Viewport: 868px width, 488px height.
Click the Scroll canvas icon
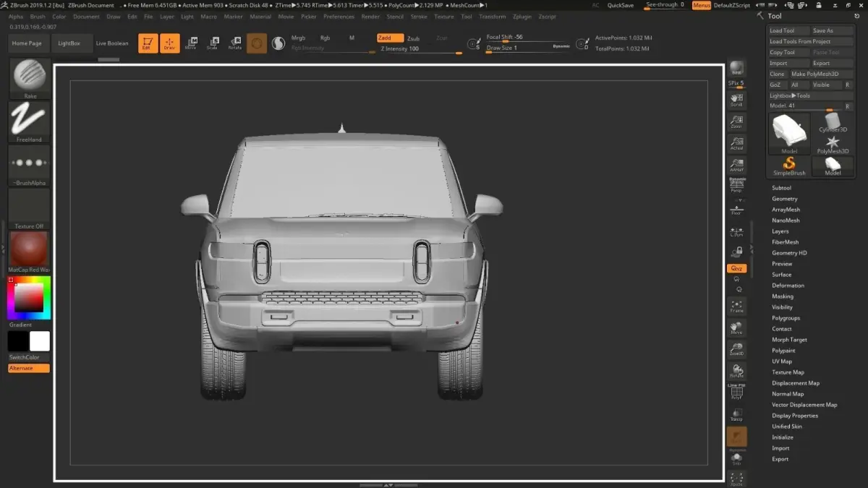tap(736, 100)
